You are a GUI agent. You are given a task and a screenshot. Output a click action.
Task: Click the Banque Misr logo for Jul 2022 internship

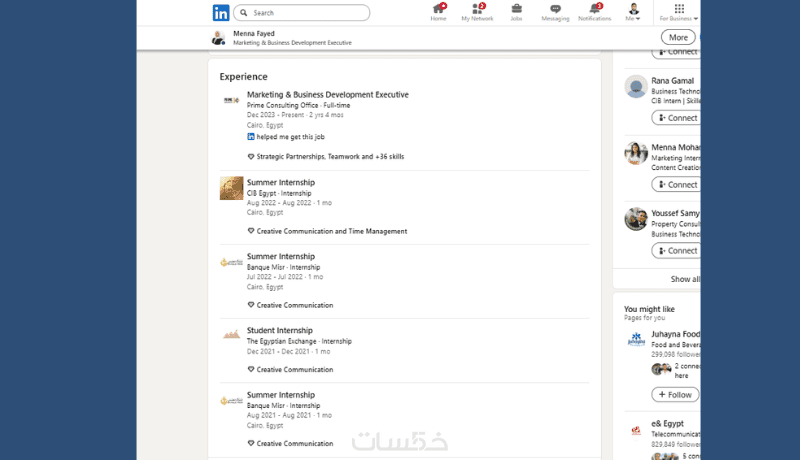[x=232, y=262]
